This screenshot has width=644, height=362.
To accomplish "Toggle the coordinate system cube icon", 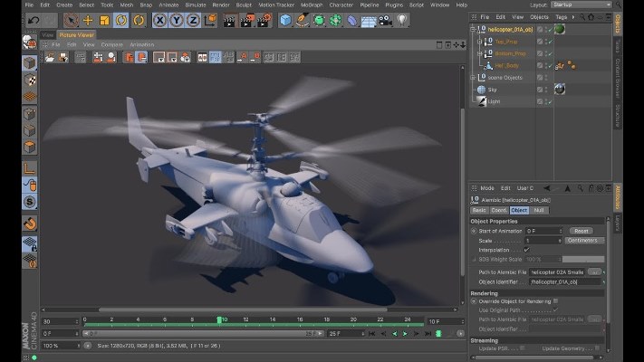I will [210, 20].
